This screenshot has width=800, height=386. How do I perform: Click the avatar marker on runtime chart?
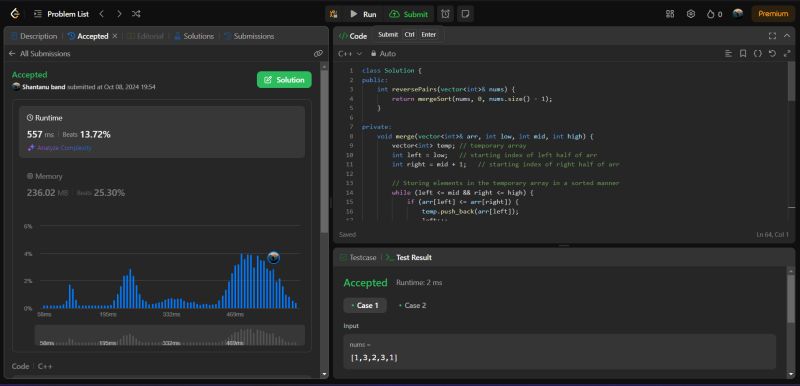tap(274, 258)
